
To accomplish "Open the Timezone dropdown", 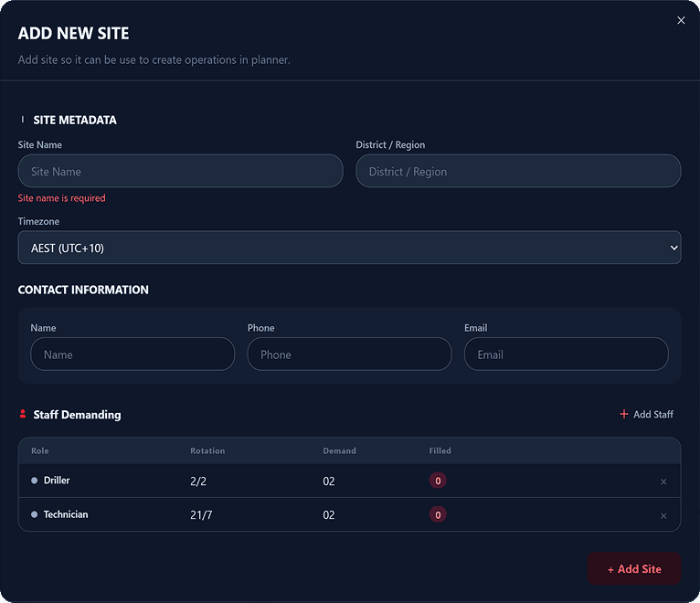I will (x=350, y=248).
